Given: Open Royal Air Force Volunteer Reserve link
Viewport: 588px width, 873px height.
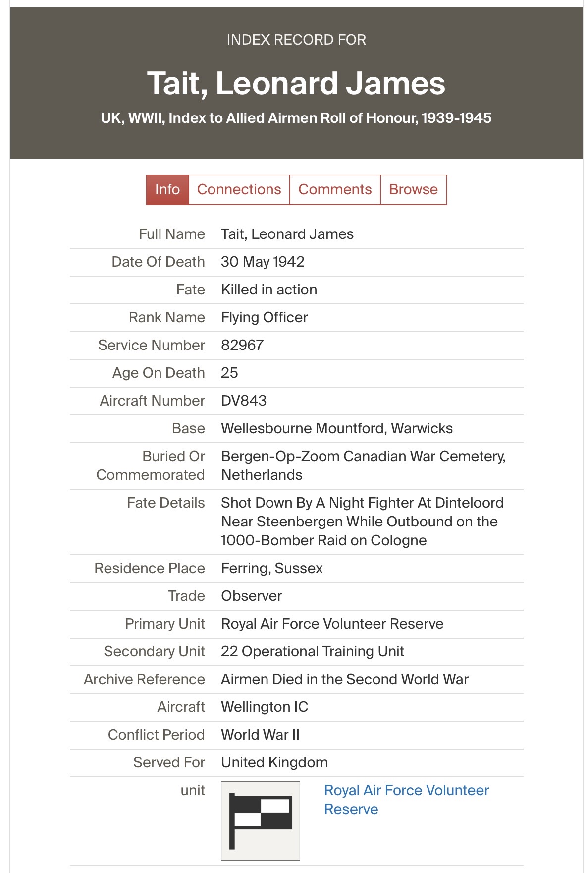Looking at the screenshot, I should (x=406, y=799).
